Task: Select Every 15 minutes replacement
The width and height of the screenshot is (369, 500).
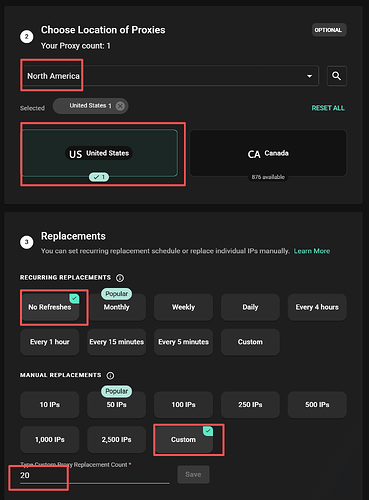Action: (116, 342)
